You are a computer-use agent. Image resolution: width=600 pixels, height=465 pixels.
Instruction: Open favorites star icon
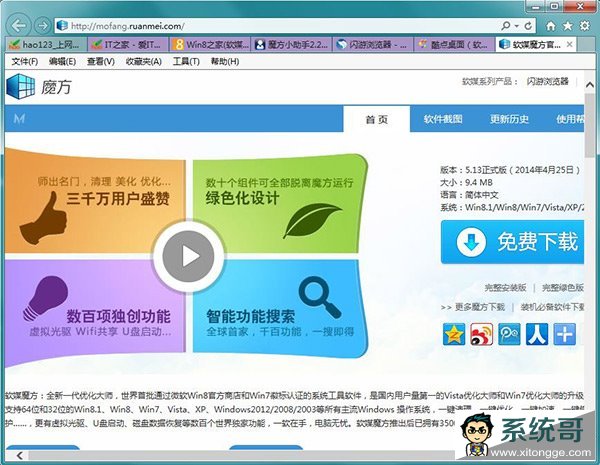point(567,26)
